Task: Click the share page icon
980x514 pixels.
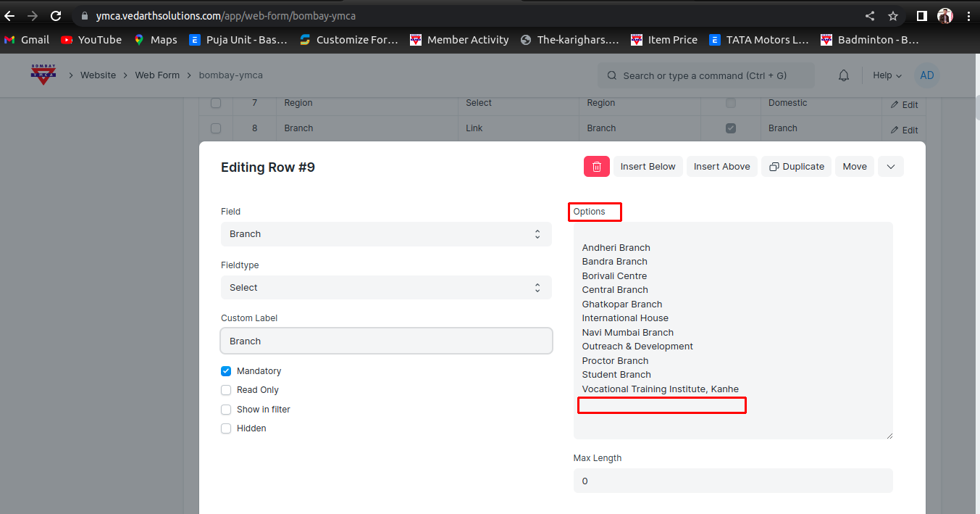Action: tap(870, 15)
